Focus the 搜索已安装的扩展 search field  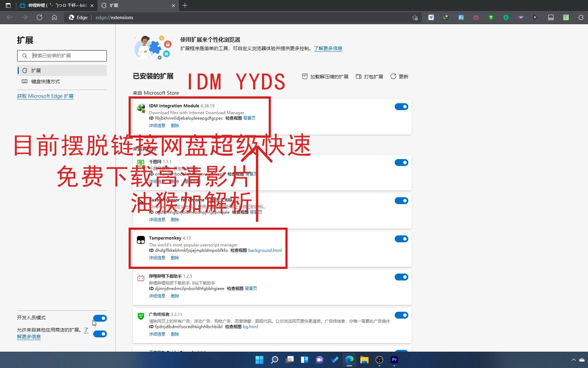(x=62, y=56)
